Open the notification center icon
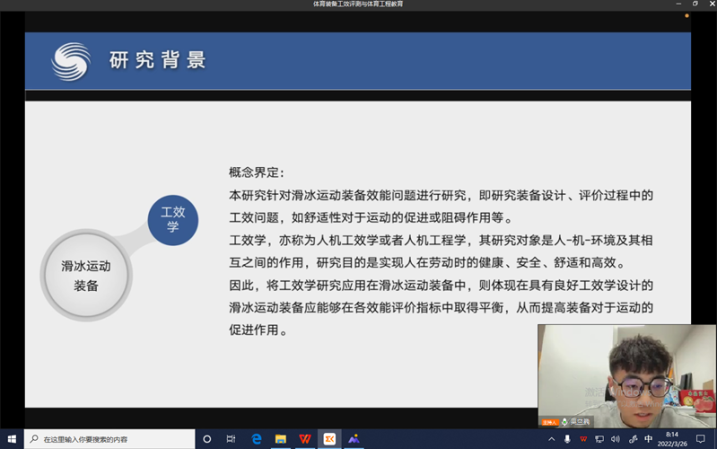 702,439
